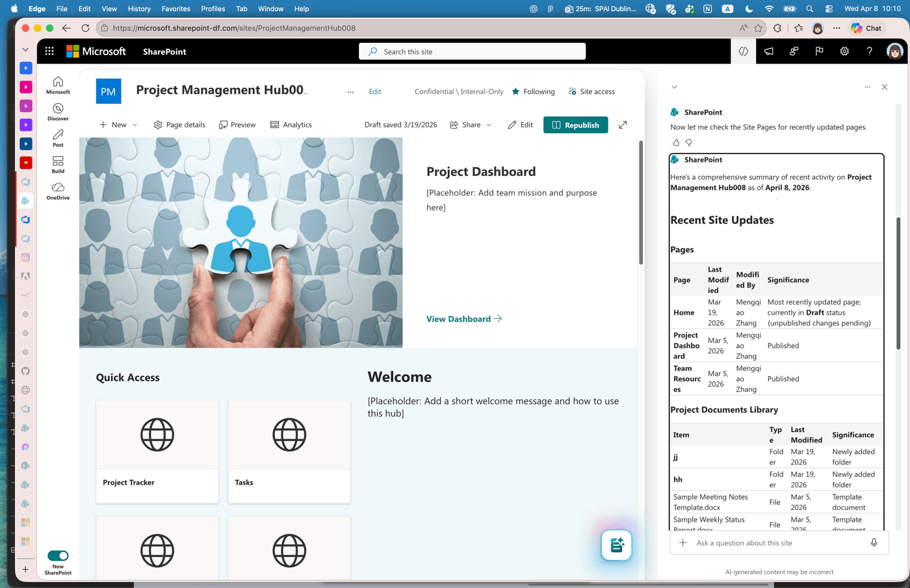Click the microphone icon in chat input
Screen dimensions: 910x588
click(x=874, y=543)
